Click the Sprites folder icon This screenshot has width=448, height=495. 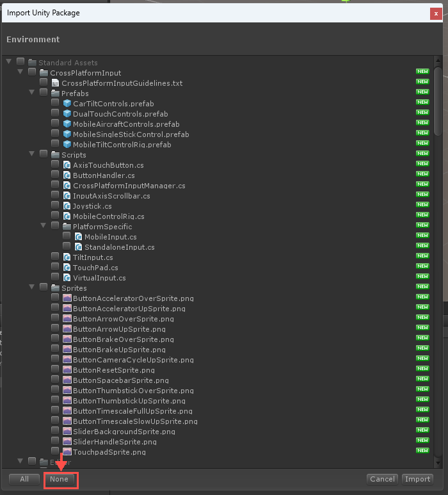coord(55,288)
